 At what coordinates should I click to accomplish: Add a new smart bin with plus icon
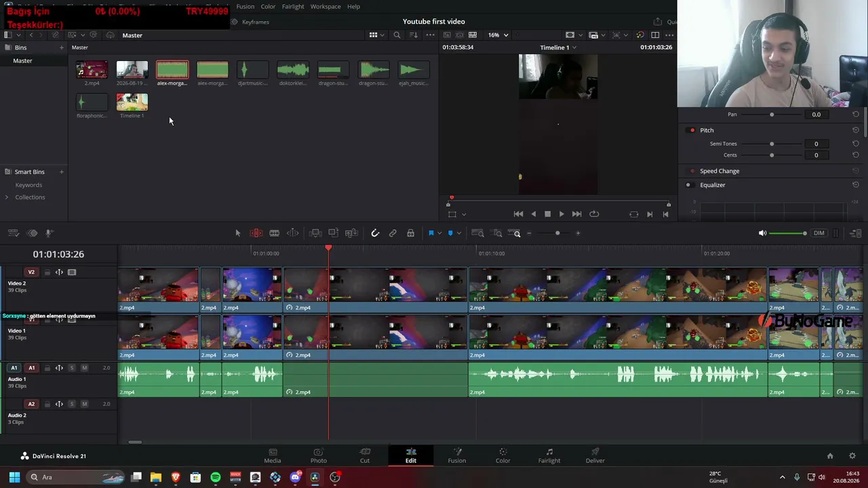pos(61,172)
